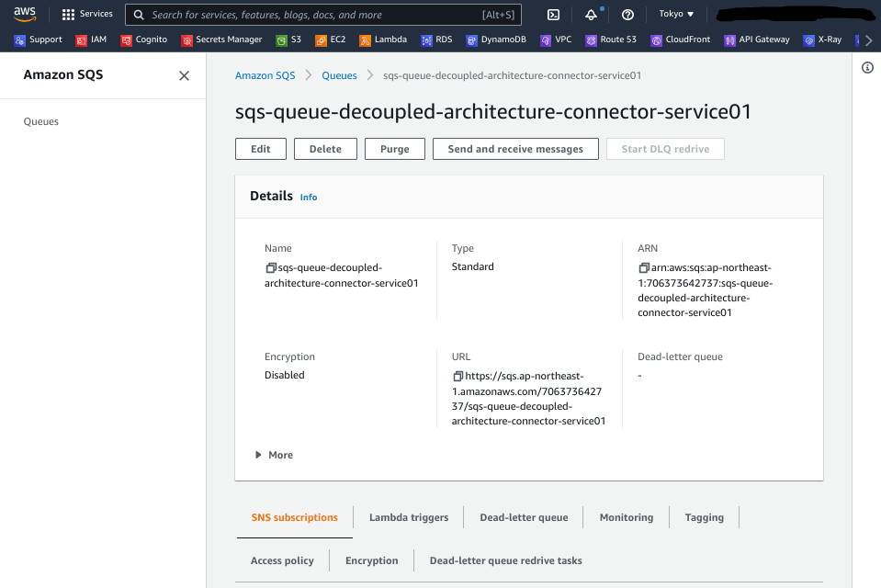Go to Queues breadcrumb link
The image size is (881, 588).
pyautogui.click(x=339, y=75)
